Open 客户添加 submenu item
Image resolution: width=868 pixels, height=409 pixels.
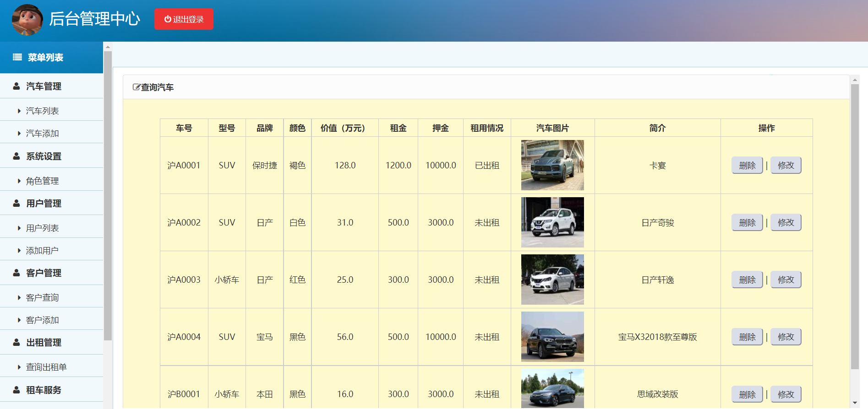coord(51,320)
